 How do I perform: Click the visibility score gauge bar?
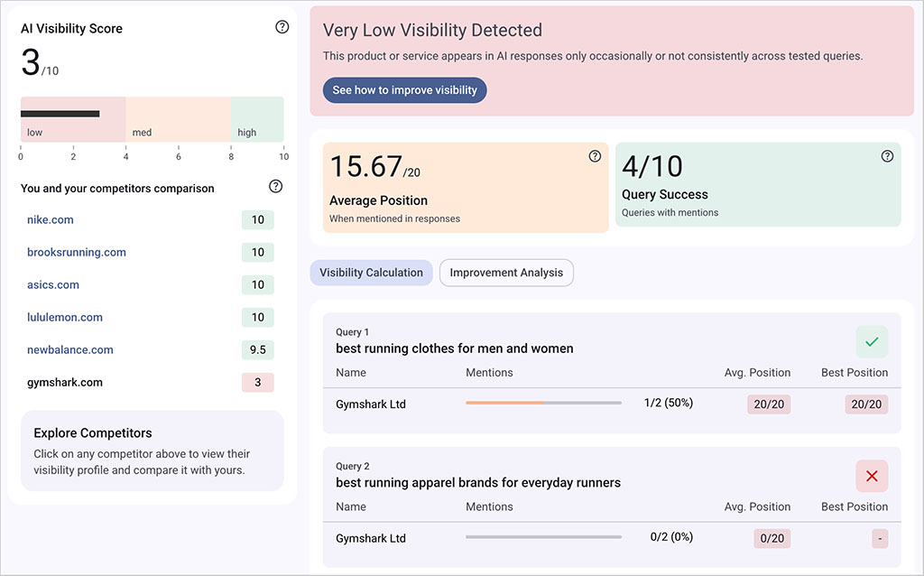pos(152,119)
